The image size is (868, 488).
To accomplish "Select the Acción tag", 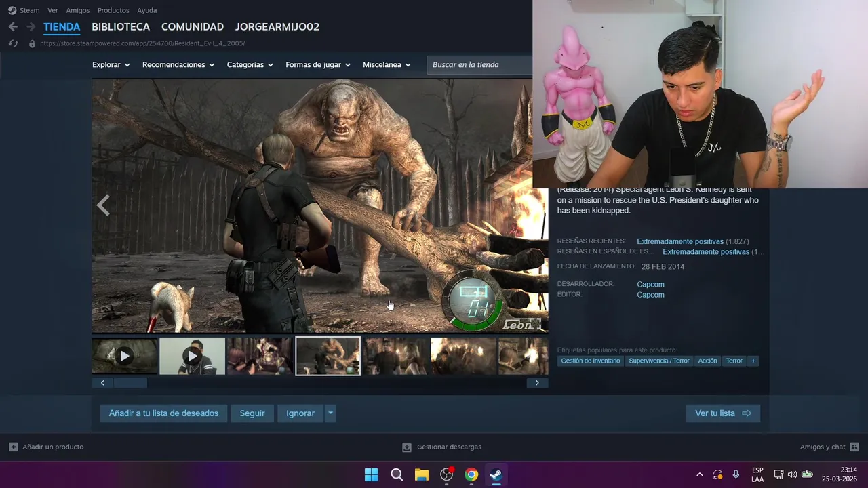I will [707, 361].
